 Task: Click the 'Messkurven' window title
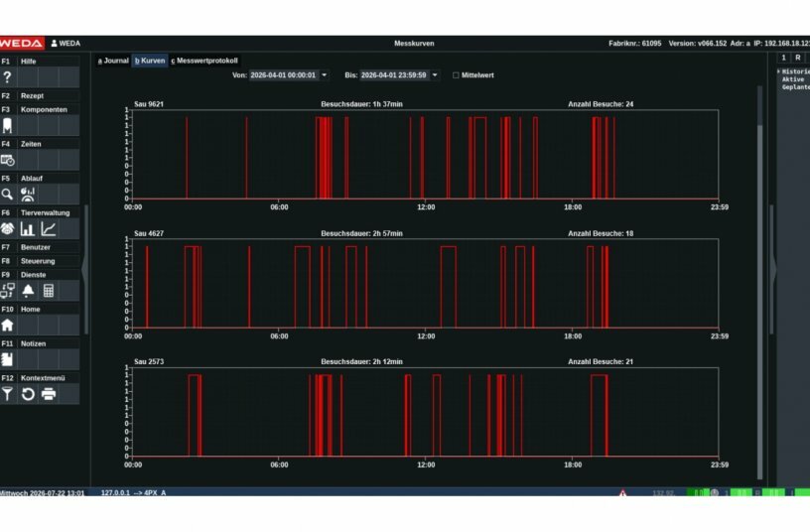[414, 44]
